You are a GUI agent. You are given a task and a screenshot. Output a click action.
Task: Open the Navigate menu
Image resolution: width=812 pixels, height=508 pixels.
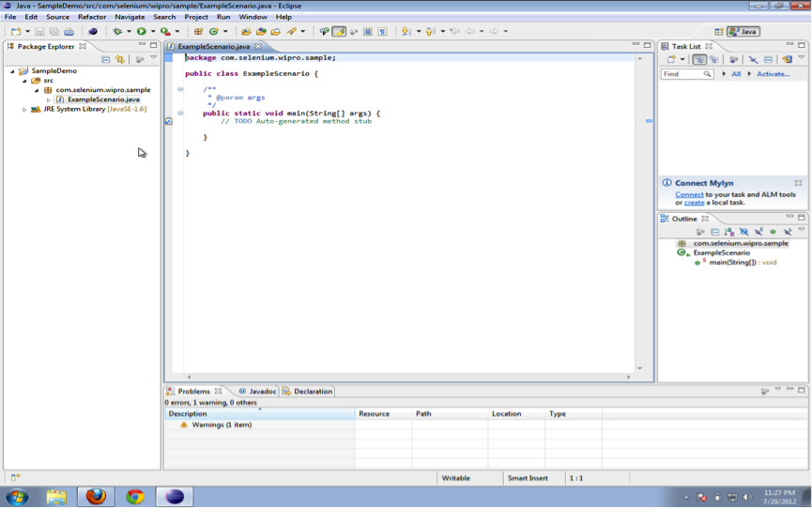coord(130,17)
